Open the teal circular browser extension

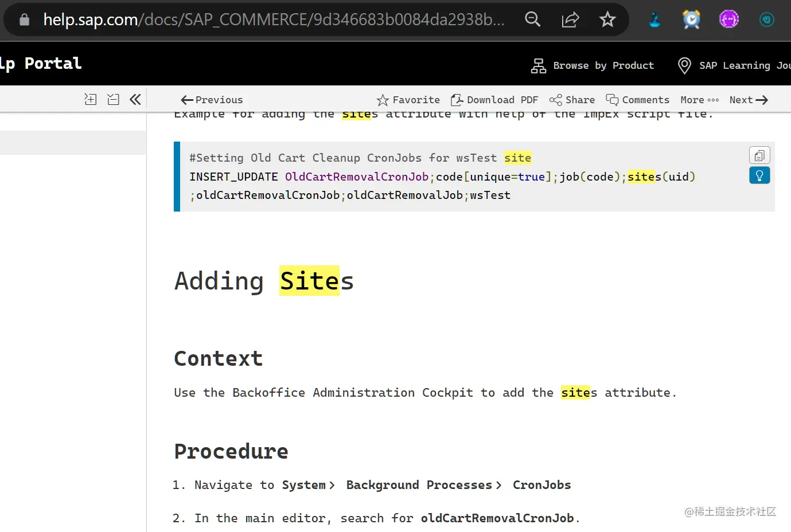[x=766, y=19]
